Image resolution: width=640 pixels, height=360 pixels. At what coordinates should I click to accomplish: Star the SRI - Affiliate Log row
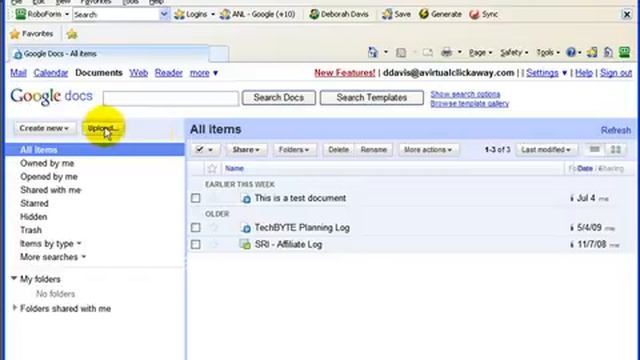click(213, 244)
